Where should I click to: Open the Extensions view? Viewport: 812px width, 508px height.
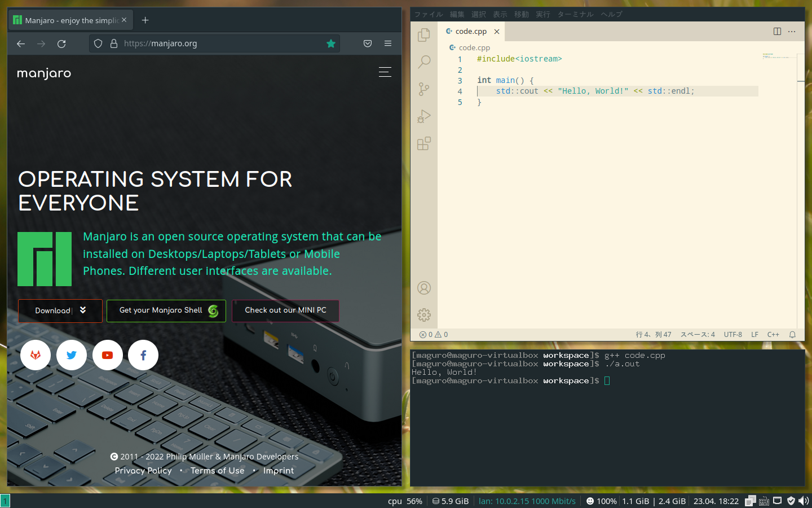click(x=424, y=143)
